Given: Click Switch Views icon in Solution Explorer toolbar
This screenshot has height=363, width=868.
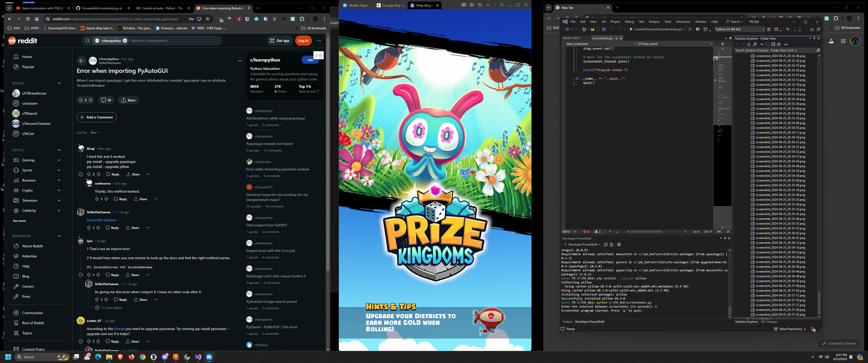Looking at the screenshot, I should 754,44.
